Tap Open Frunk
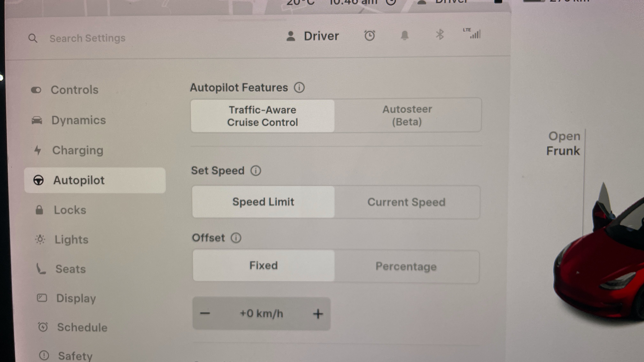This screenshot has width=644, height=362. coord(563,143)
